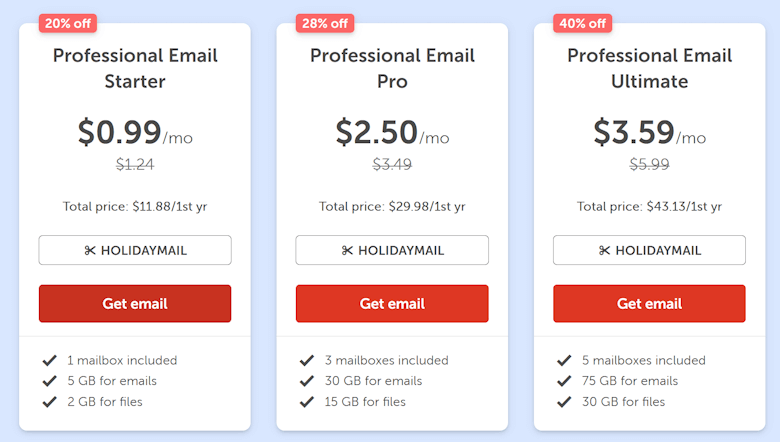Get email for the Pro plan
The height and width of the screenshot is (442, 780).
click(392, 303)
